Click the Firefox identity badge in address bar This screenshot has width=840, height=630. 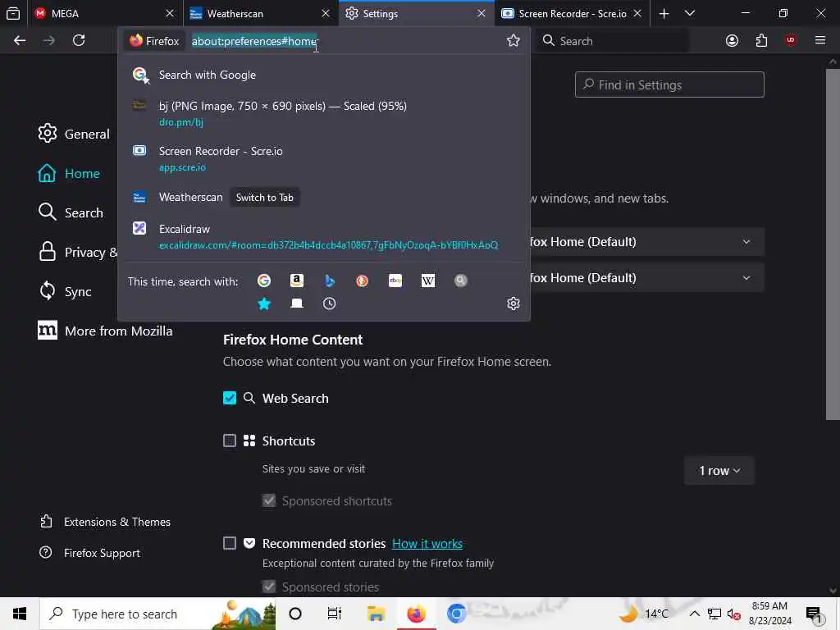[x=154, y=41]
